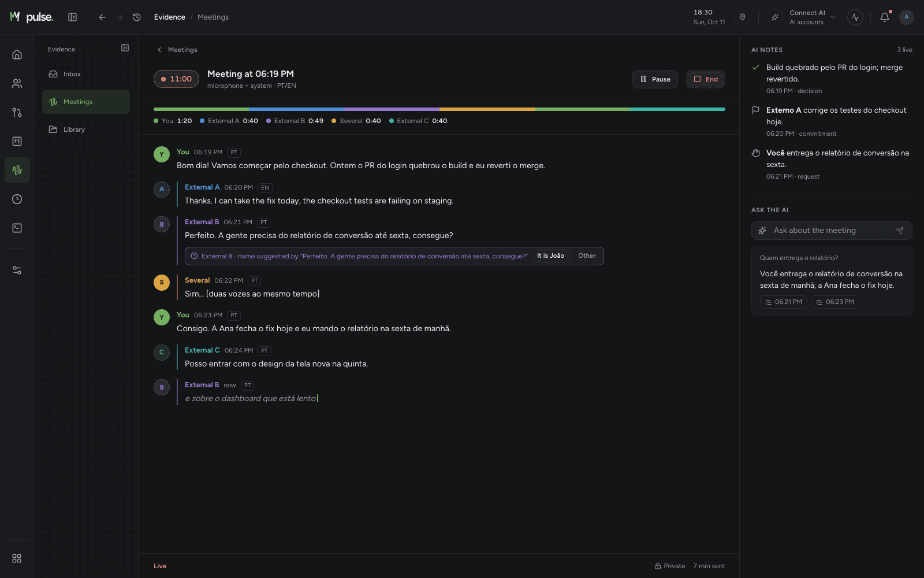Open the apps grid icon at bottom
The image size is (924, 578).
pyautogui.click(x=17, y=558)
